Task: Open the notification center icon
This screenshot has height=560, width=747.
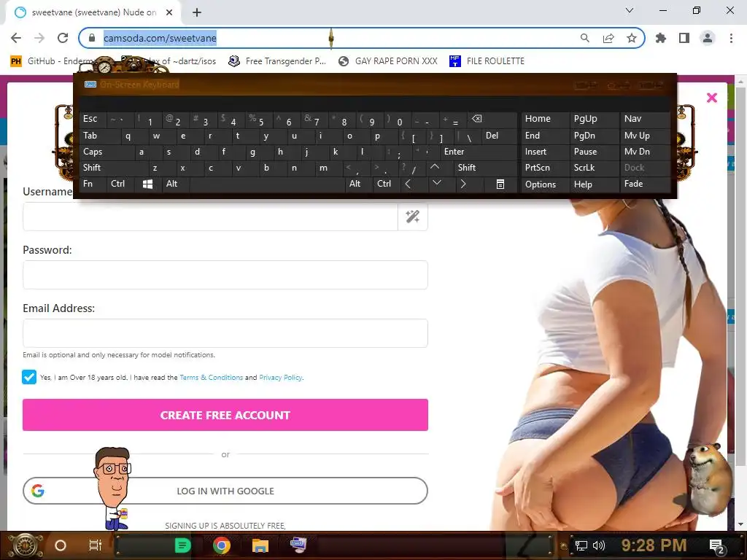Action: pos(716,545)
